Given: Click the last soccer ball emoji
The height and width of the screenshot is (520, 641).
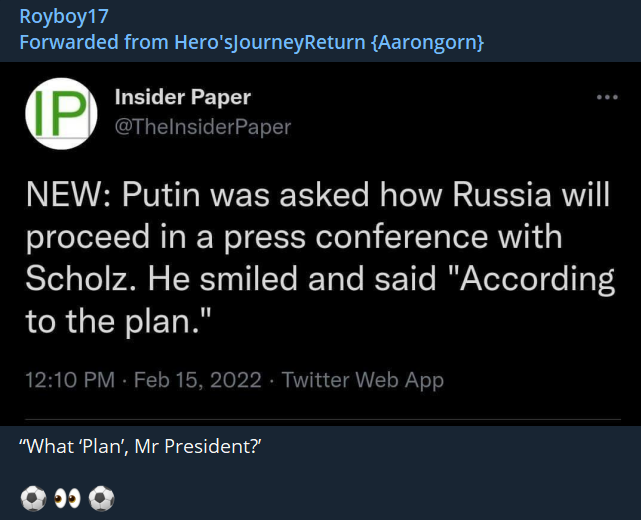Looking at the screenshot, I should tap(102, 496).
